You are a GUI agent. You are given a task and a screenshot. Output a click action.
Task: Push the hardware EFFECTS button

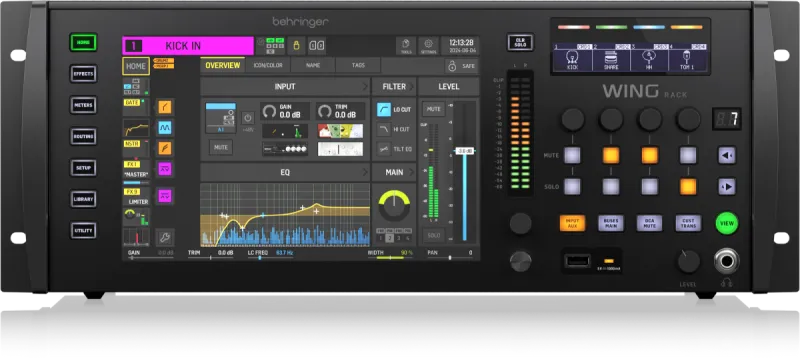point(83,74)
